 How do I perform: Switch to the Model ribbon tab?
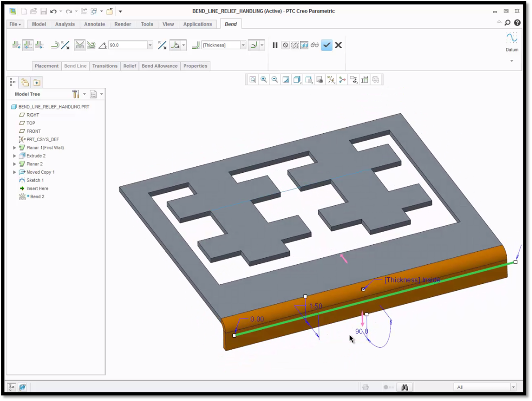[x=39, y=24]
